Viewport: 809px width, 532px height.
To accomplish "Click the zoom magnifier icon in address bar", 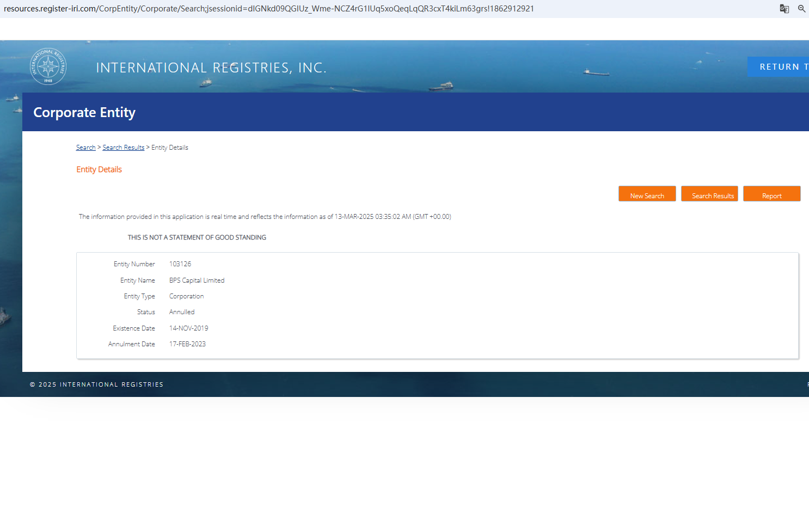I will pyautogui.click(x=801, y=9).
